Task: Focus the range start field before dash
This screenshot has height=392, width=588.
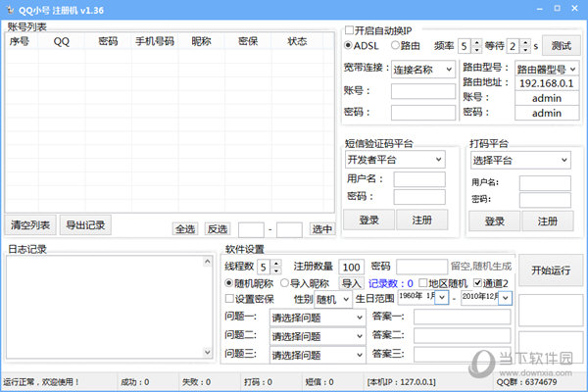Action: pos(251,229)
